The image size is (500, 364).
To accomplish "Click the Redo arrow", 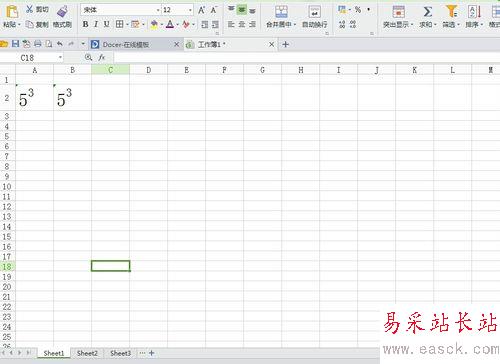I will [71, 44].
